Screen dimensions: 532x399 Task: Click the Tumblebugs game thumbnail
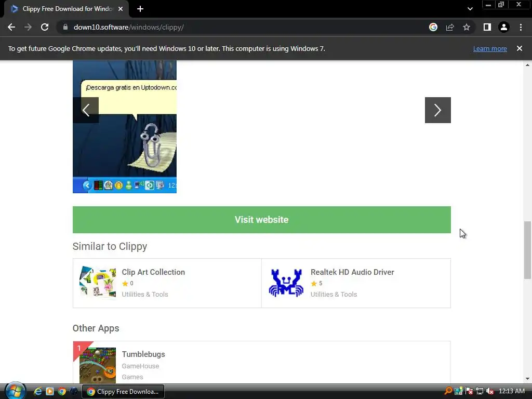click(98, 365)
